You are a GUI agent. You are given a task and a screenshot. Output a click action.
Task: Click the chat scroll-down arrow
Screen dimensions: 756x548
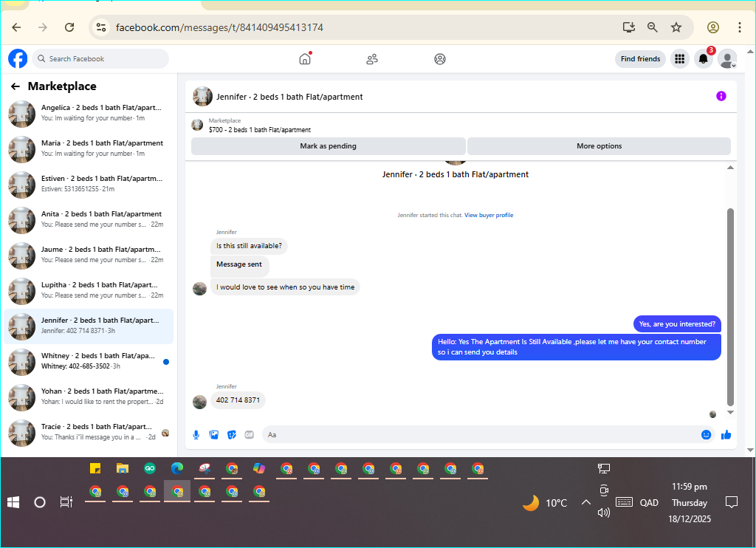(730, 412)
